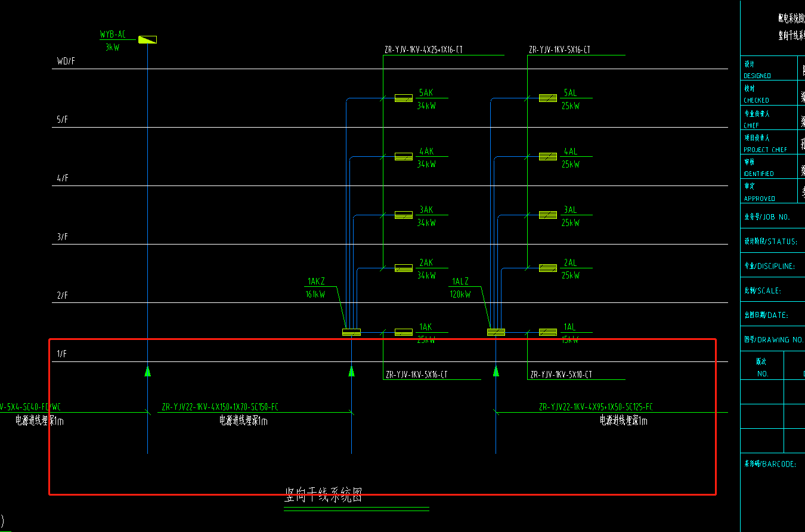
Task: Select the 120kW load value
Action: tap(460, 295)
